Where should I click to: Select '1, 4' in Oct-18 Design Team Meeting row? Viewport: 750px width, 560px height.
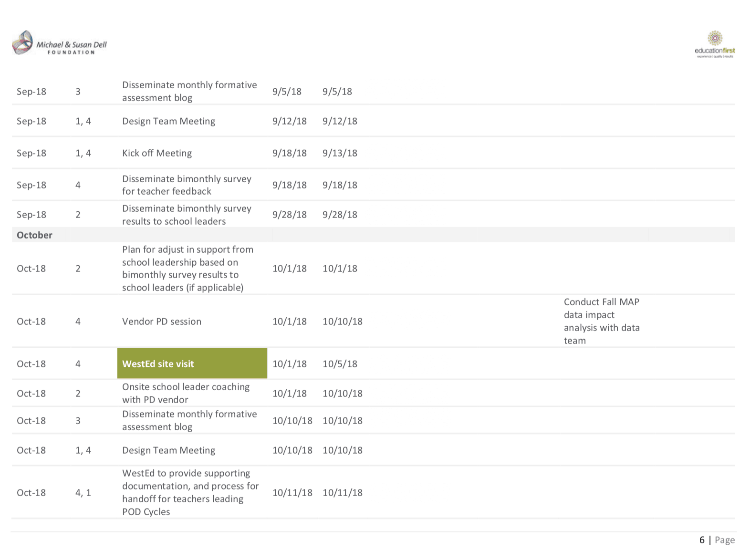coord(83,450)
